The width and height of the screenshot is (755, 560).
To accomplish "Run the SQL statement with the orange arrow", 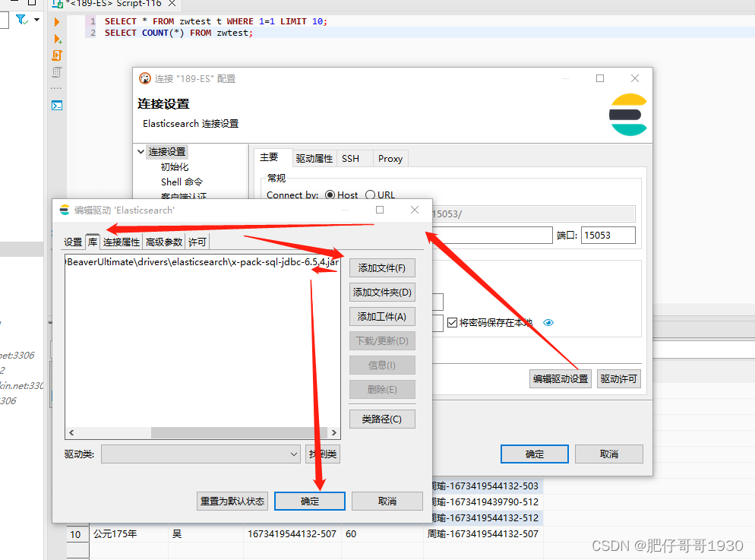I will tap(57, 22).
